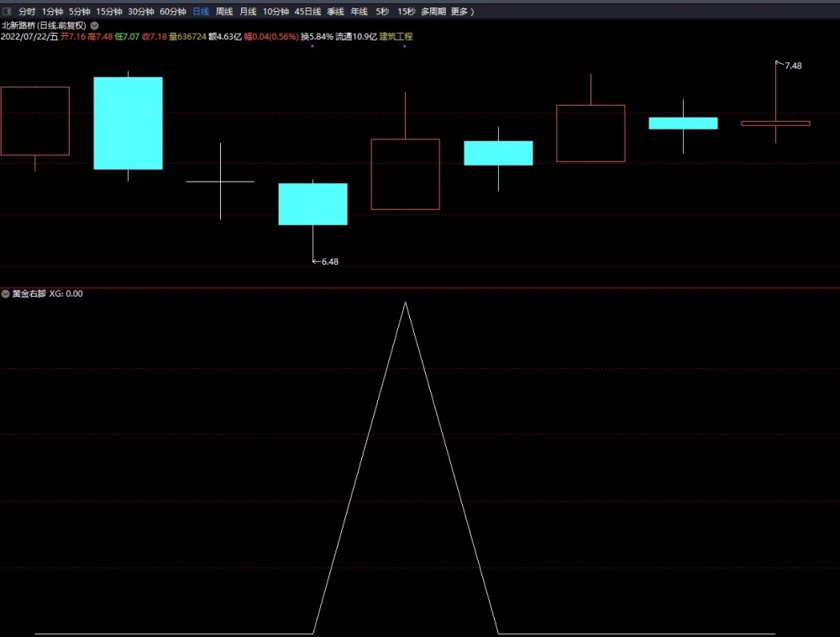This screenshot has width=840, height=637.
Task: Click the XG: 0.00 indicator value
Action: coord(66,293)
